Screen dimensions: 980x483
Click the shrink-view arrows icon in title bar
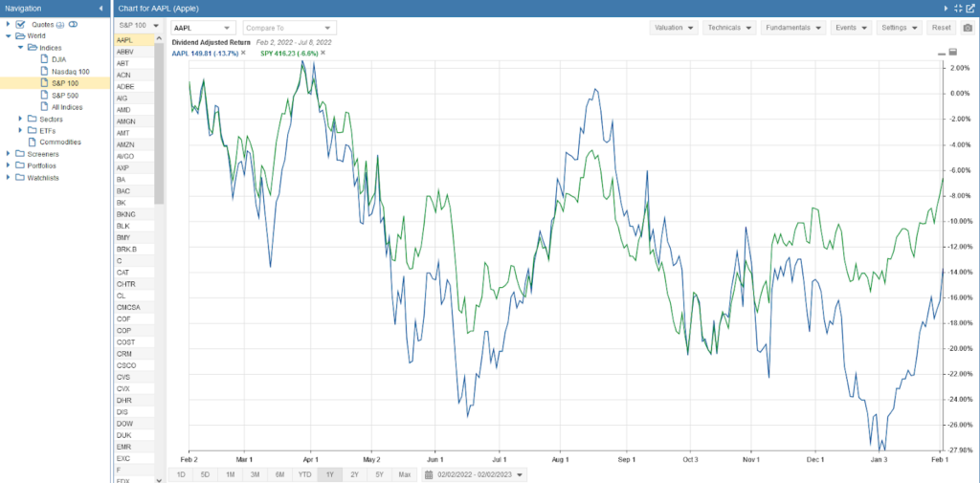pyautogui.click(x=958, y=8)
